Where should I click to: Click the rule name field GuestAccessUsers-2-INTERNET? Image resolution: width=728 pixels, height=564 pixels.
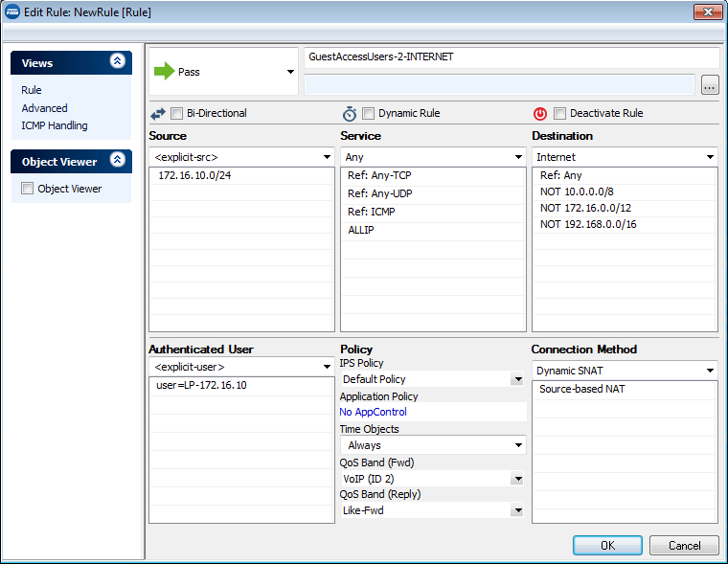[512, 57]
